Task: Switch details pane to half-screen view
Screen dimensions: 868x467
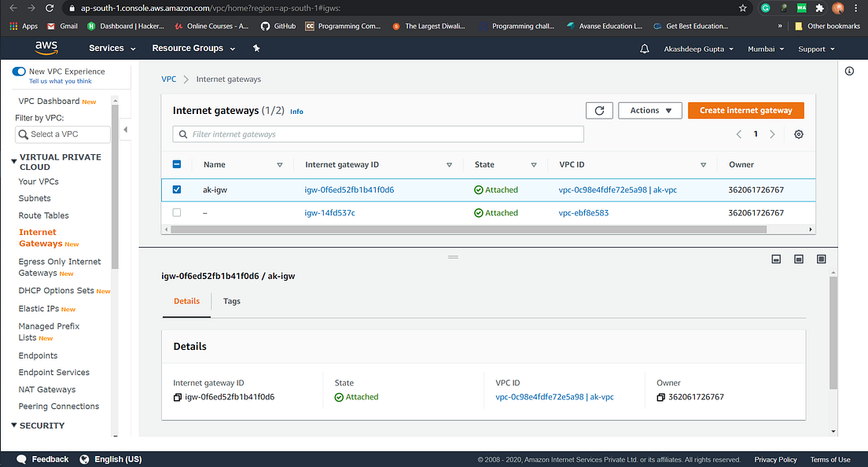Action: (798, 259)
